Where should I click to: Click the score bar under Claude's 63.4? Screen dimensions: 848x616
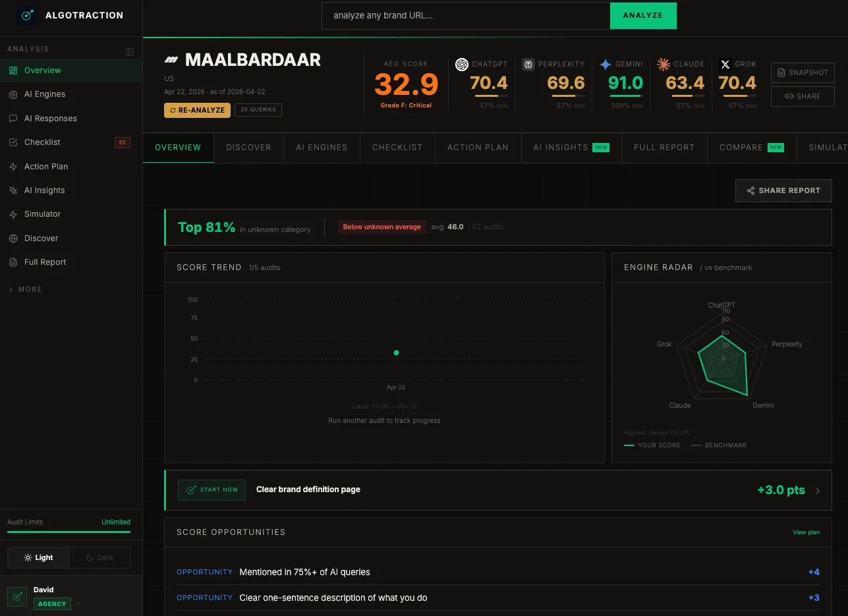[688, 96]
